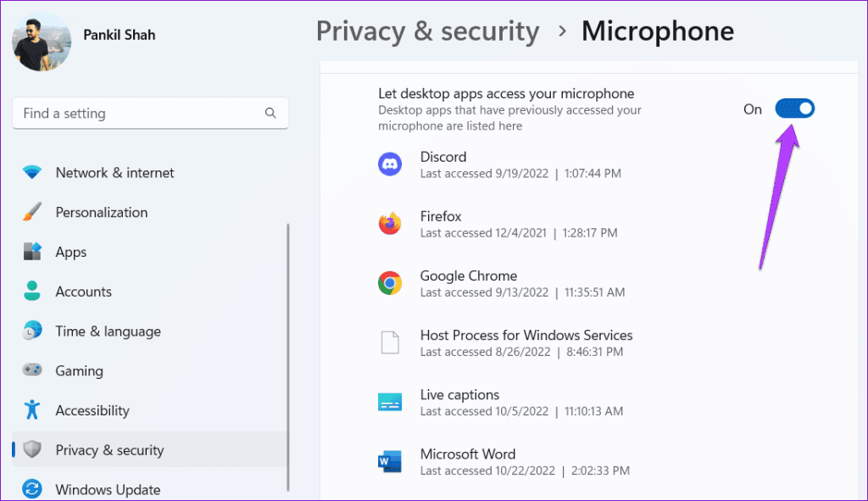Click the Live captions app icon

390,402
